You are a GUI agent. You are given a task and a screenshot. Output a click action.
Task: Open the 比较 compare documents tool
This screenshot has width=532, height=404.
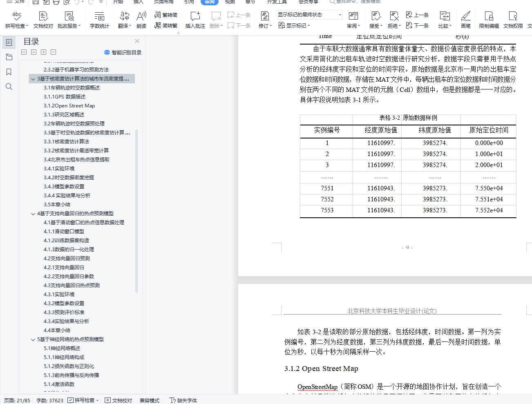point(445,20)
